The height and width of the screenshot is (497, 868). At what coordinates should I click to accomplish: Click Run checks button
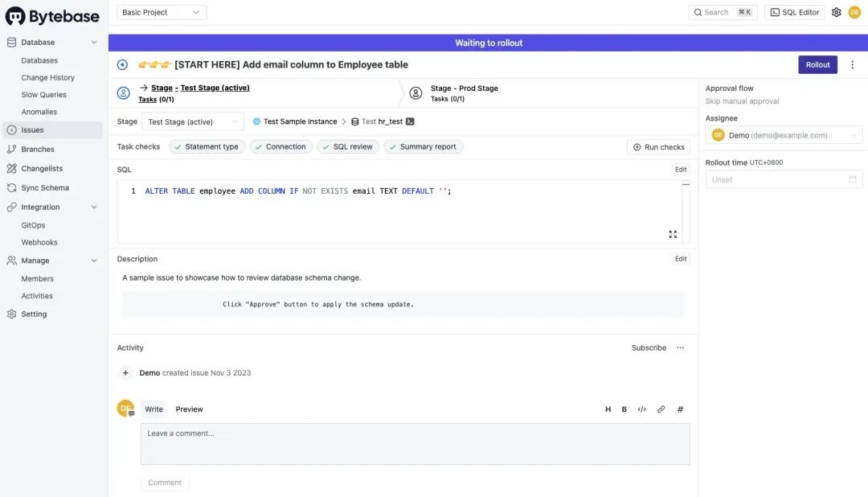(659, 147)
